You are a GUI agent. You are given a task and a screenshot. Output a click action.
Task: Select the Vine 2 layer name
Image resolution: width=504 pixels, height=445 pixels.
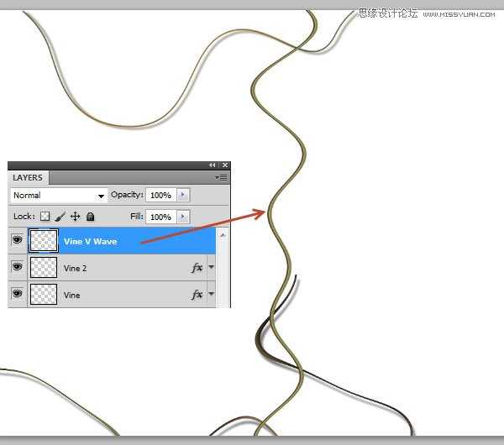(x=75, y=269)
